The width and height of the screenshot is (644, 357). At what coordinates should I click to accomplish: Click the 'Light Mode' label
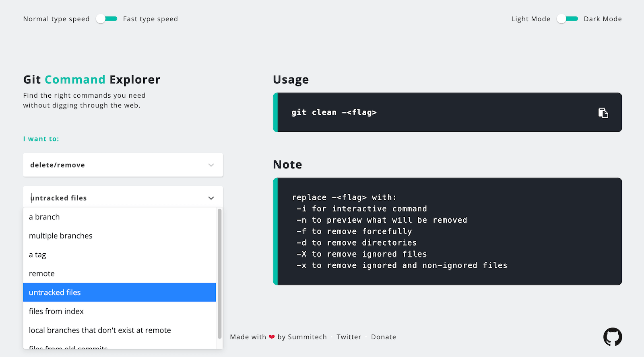[x=531, y=19]
